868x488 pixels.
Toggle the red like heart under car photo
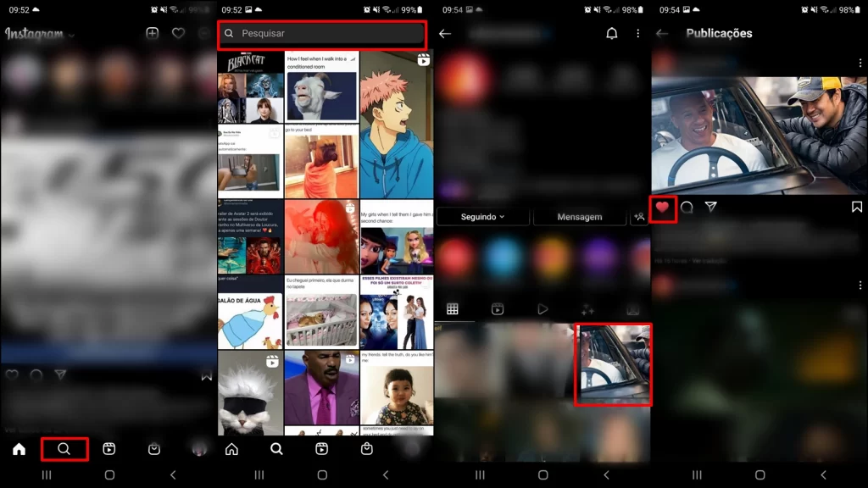pos(663,208)
